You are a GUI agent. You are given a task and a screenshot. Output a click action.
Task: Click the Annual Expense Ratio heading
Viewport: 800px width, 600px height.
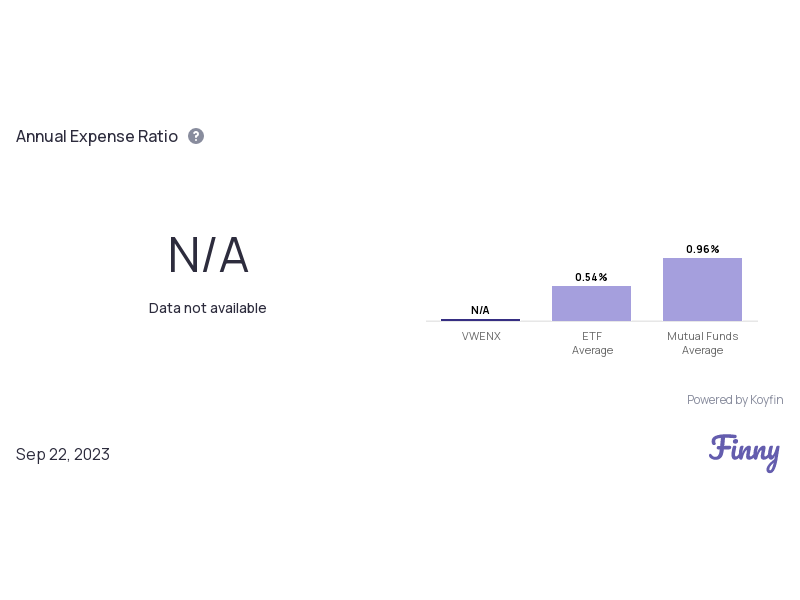[x=97, y=136]
